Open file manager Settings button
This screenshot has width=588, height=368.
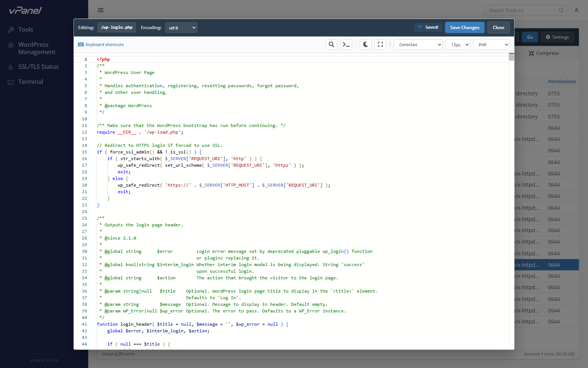click(x=557, y=37)
